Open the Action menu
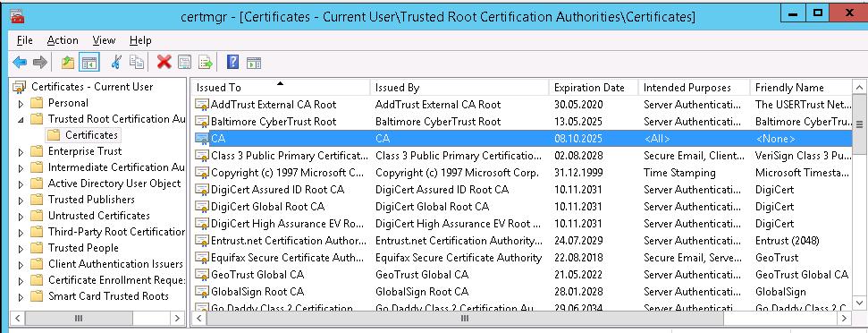This screenshot has width=868, height=333. (63, 40)
